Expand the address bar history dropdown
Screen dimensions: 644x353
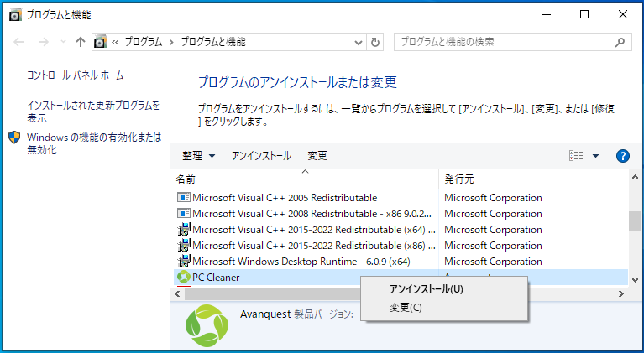click(x=358, y=42)
